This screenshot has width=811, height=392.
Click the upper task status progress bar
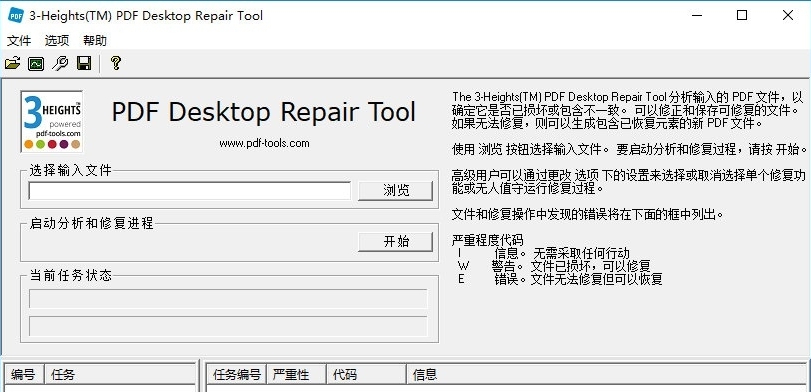point(228,299)
